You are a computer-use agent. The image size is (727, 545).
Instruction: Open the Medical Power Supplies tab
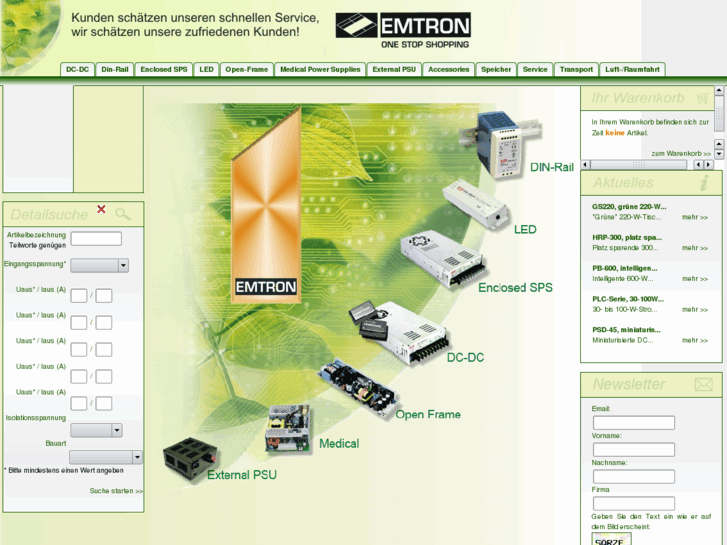pos(320,70)
